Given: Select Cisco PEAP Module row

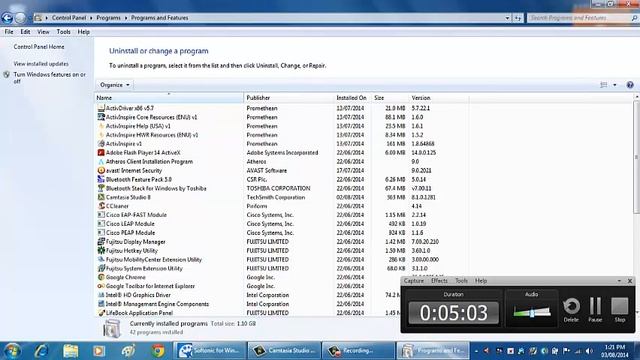Looking at the screenshot, I should pos(282,233).
